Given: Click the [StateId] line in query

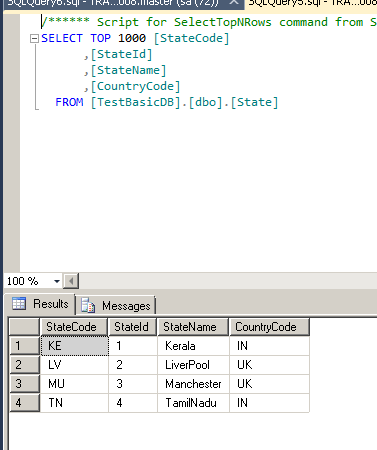Looking at the screenshot, I should pos(118,54).
